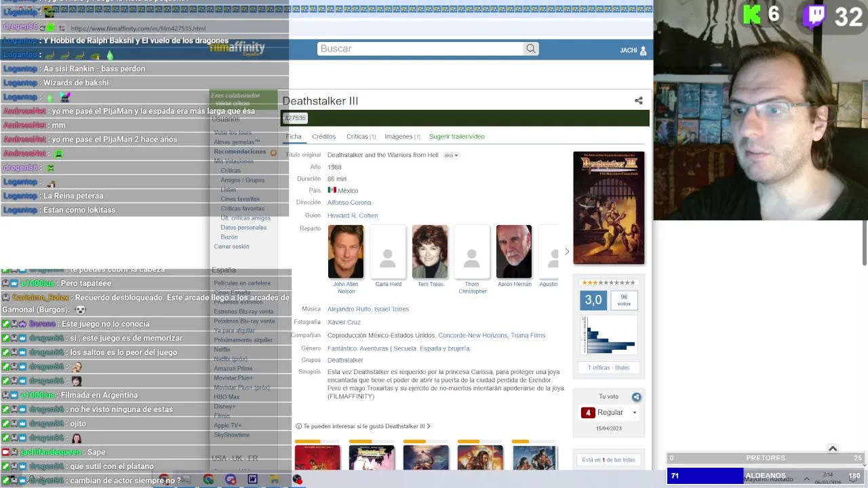Open the aka titles dropdown

point(451,155)
